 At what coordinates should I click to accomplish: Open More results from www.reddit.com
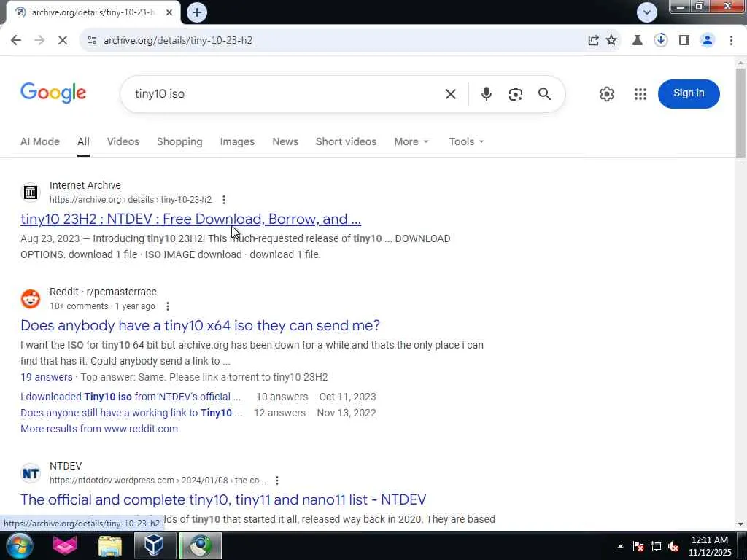point(99,429)
